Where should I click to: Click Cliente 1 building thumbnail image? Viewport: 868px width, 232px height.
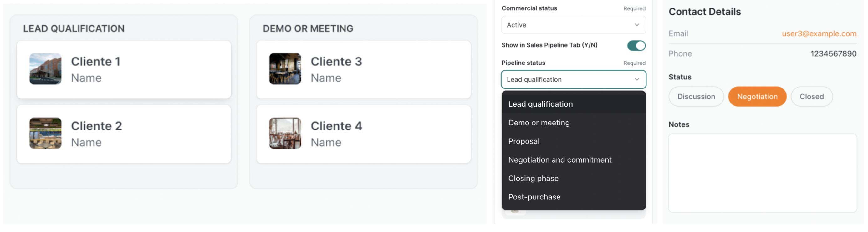point(45,69)
